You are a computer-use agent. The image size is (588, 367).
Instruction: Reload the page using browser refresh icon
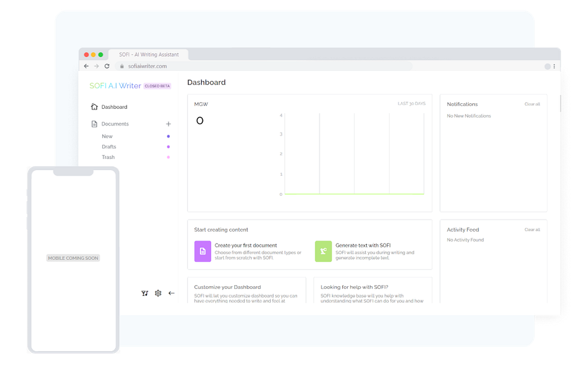107,66
